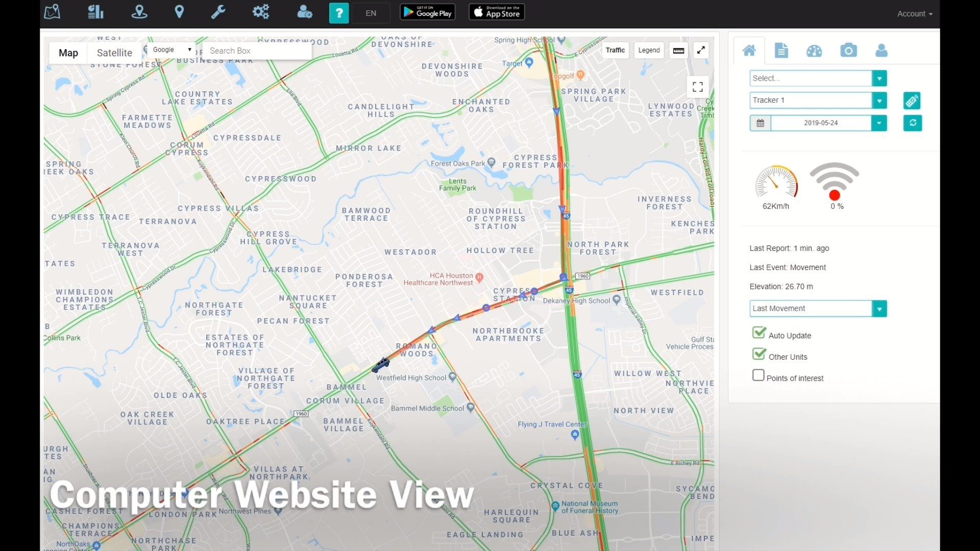Click the geofence location icon in navigation bar

point(139,12)
